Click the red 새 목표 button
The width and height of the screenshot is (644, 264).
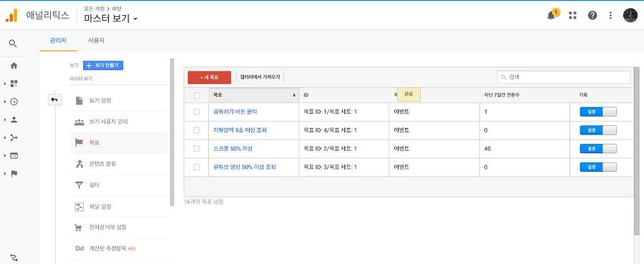pyautogui.click(x=209, y=77)
